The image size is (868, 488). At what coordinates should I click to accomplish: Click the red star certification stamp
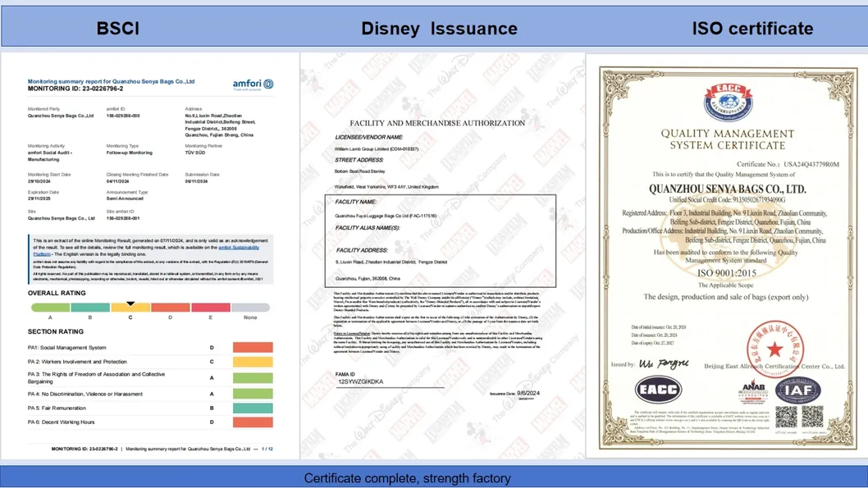[x=775, y=349]
